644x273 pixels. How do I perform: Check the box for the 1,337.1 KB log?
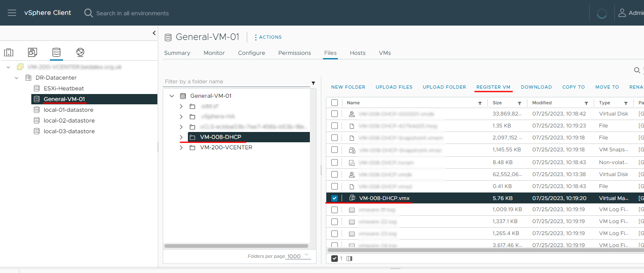pyautogui.click(x=335, y=222)
